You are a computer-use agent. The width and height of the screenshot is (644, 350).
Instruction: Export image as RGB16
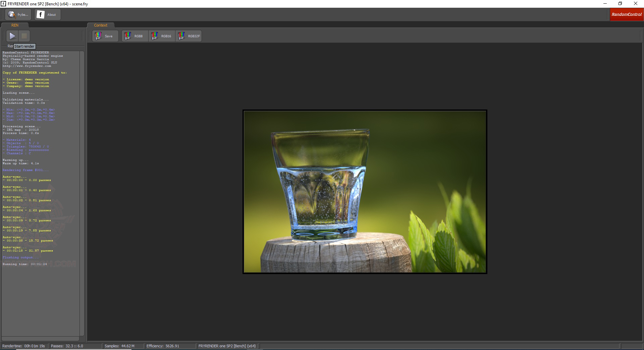pos(162,36)
